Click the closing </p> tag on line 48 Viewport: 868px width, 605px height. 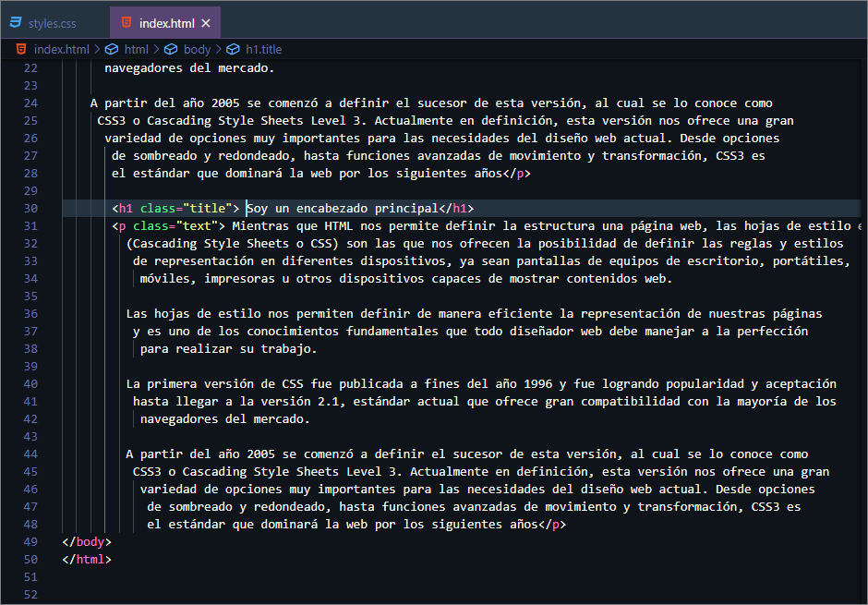(552, 525)
